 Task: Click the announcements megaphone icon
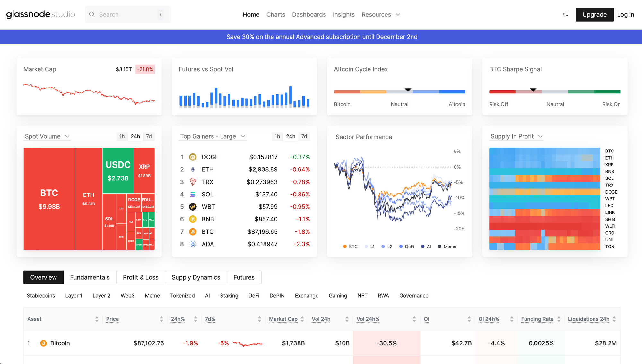pyautogui.click(x=566, y=14)
